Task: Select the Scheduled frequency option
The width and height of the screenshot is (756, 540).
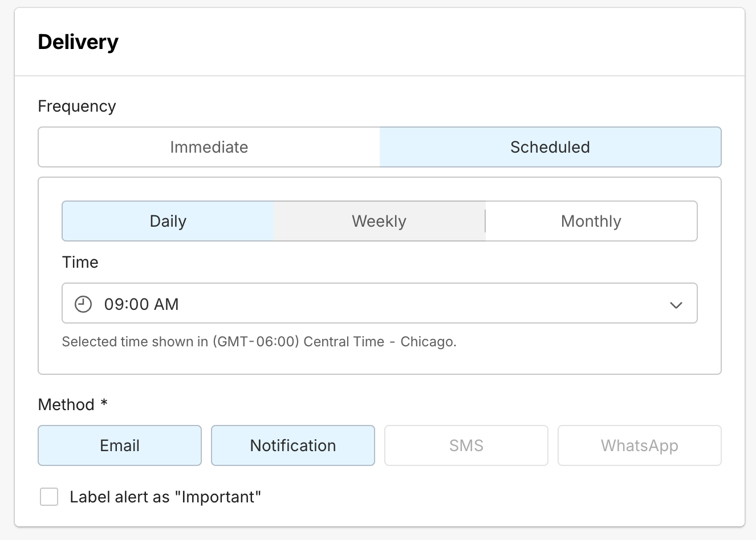Action: pyautogui.click(x=550, y=147)
